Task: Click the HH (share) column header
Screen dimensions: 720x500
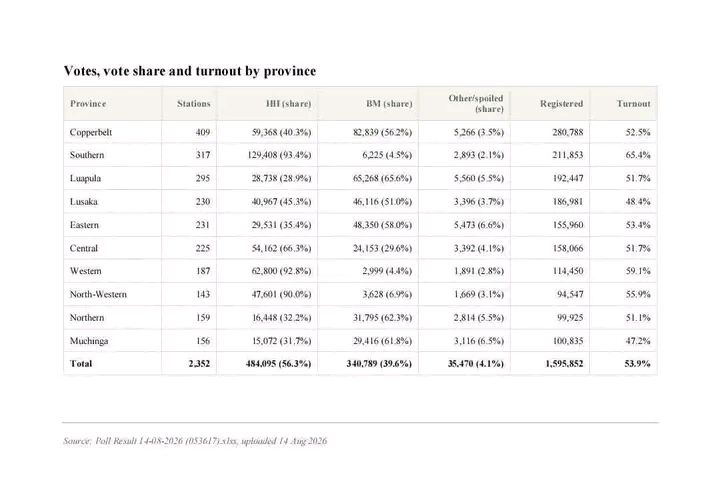Action: (x=288, y=104)
